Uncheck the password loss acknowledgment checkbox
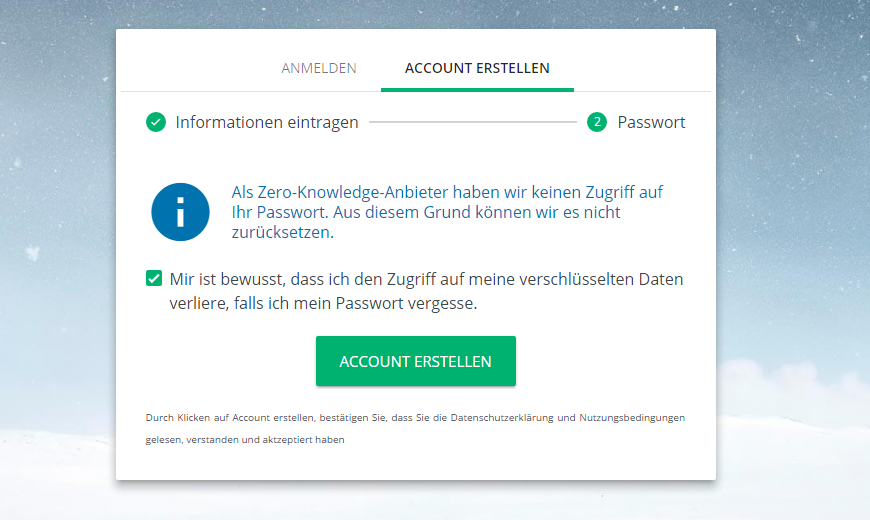 pyautogui.click(x=154, y=279)
